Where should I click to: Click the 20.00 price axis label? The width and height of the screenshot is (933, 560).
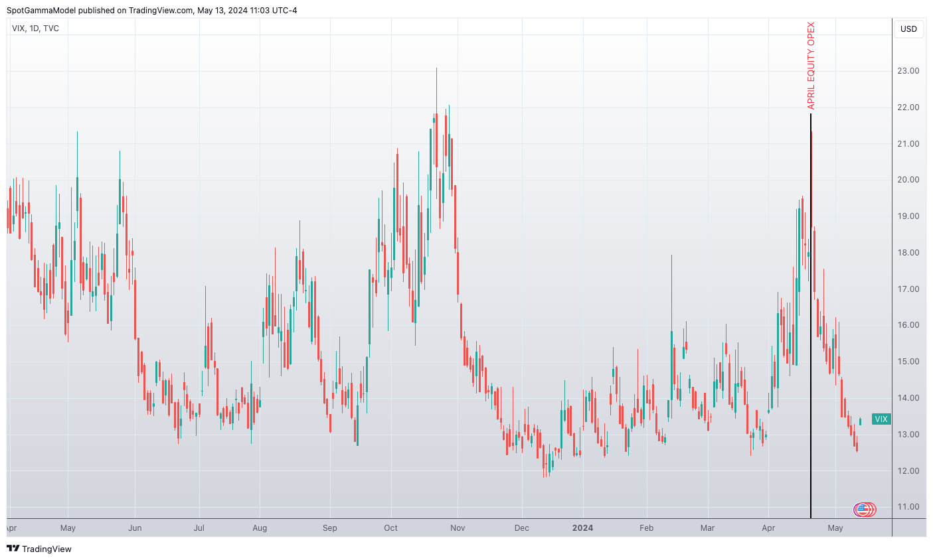coord(908,180)
